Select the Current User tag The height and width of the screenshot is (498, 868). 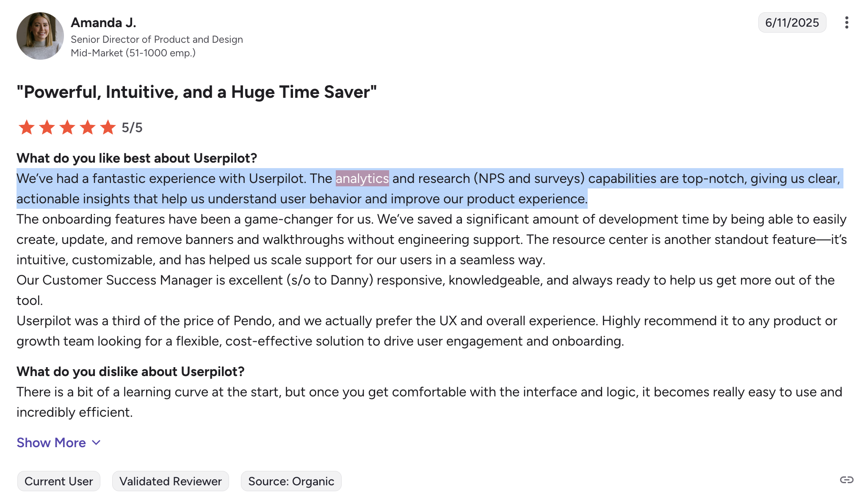click(59, 481)
